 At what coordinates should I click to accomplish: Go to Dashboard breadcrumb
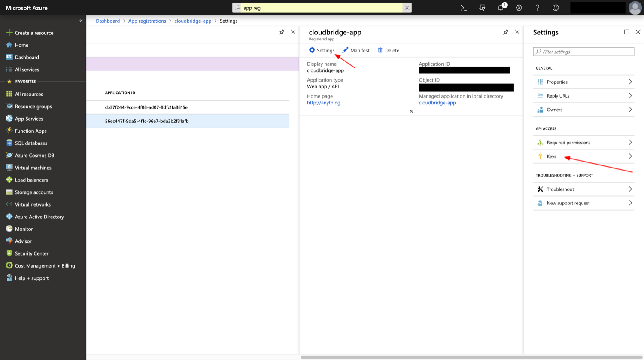coord(108,21)
